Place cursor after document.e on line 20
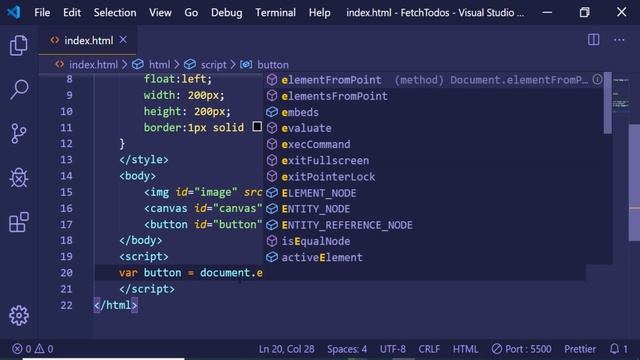640x360 pixels. tap(263, 272)
